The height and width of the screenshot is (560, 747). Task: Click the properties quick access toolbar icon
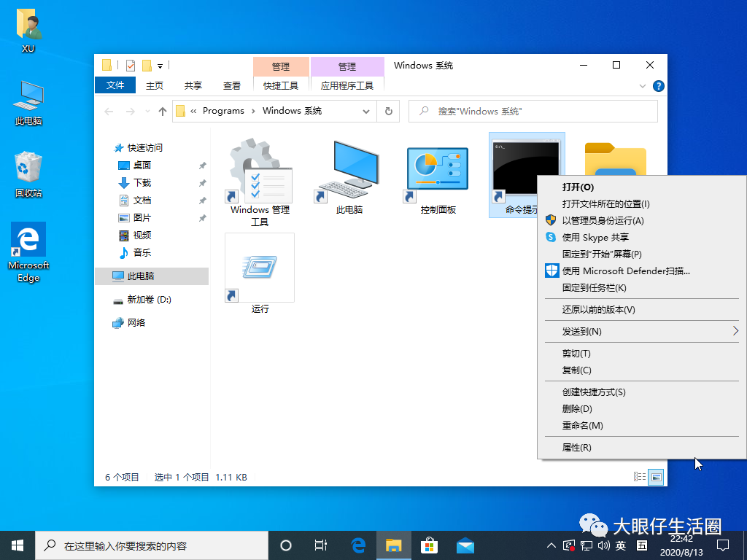(131, 65)
